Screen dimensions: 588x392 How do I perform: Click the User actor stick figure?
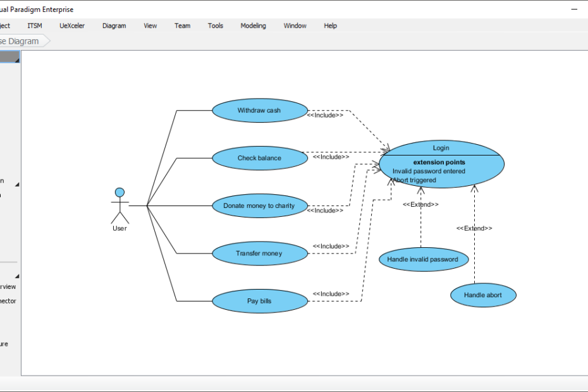[119, 202]
